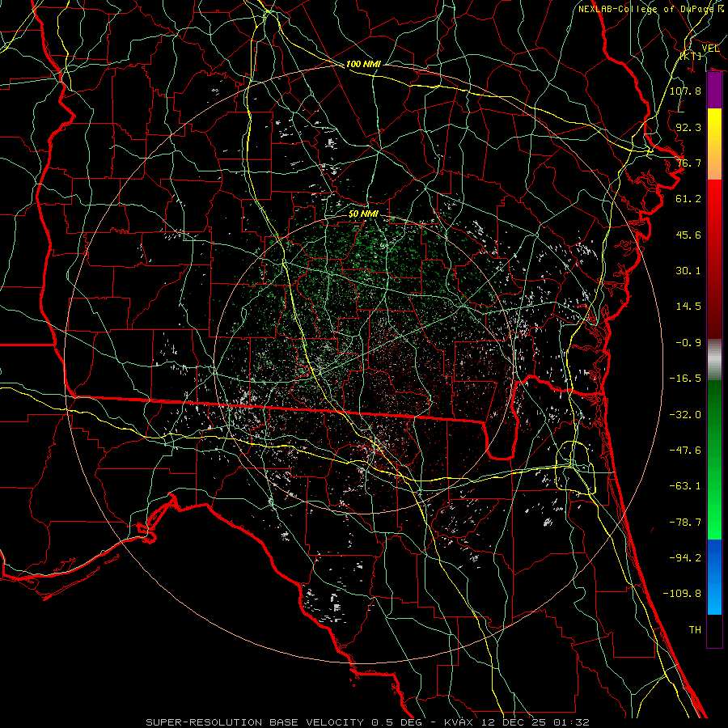Pick the yellow-orange segment of color bar

[714, 144]
